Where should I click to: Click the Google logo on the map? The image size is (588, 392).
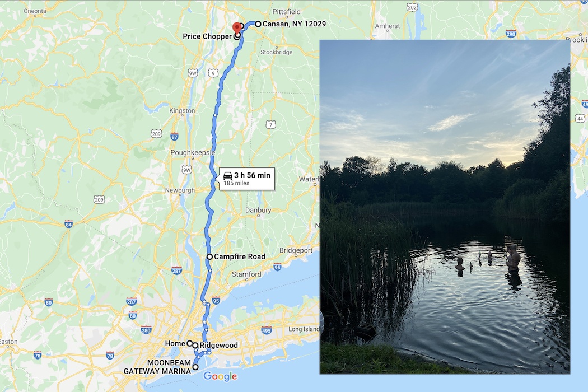coord(220,376)
